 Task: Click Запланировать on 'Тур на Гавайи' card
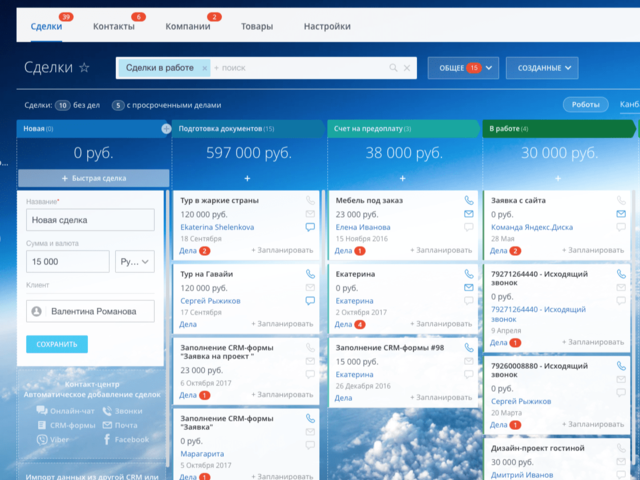[282, 324]
